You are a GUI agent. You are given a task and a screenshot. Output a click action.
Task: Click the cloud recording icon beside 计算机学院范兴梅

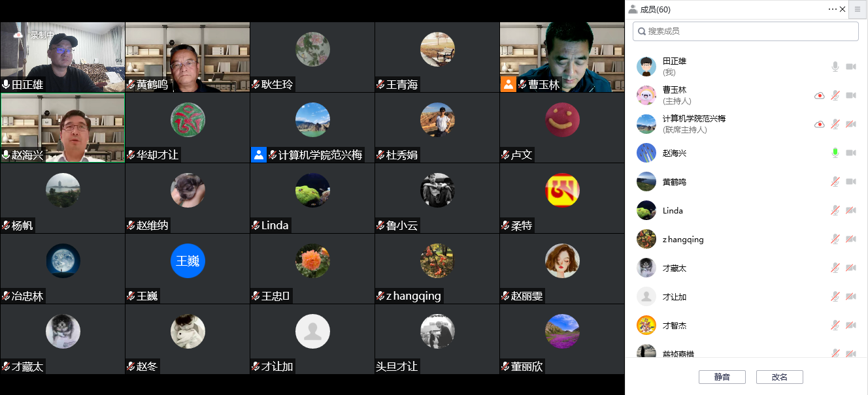click(x=819, y=124)
